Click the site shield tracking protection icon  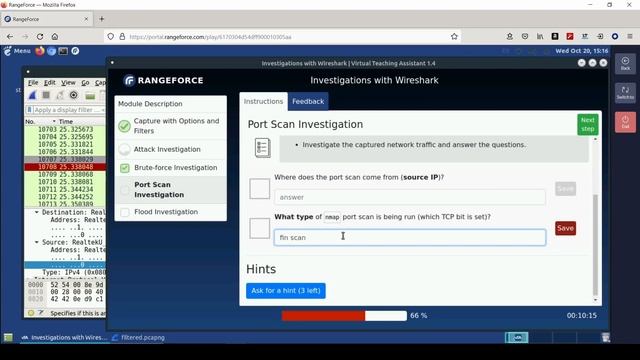pyautogui.click(x=111, y=37)
